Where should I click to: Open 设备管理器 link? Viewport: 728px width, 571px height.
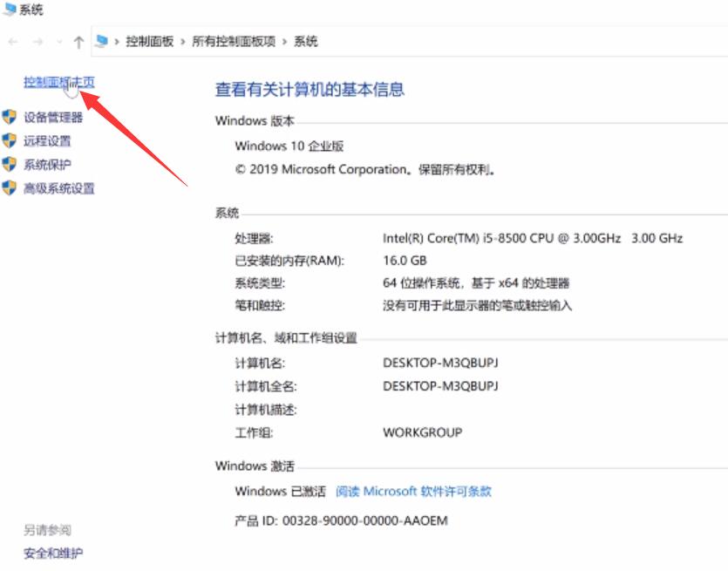pyautogui.click(x=53, y=118)
